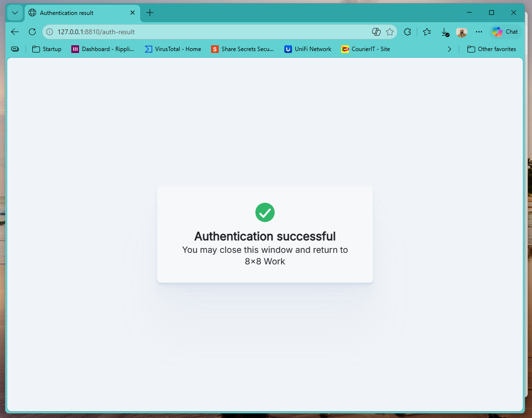The height and width of the screenshot is (418, 532).
Task: Open the Other favorites folder
Action: click(492, 49)
